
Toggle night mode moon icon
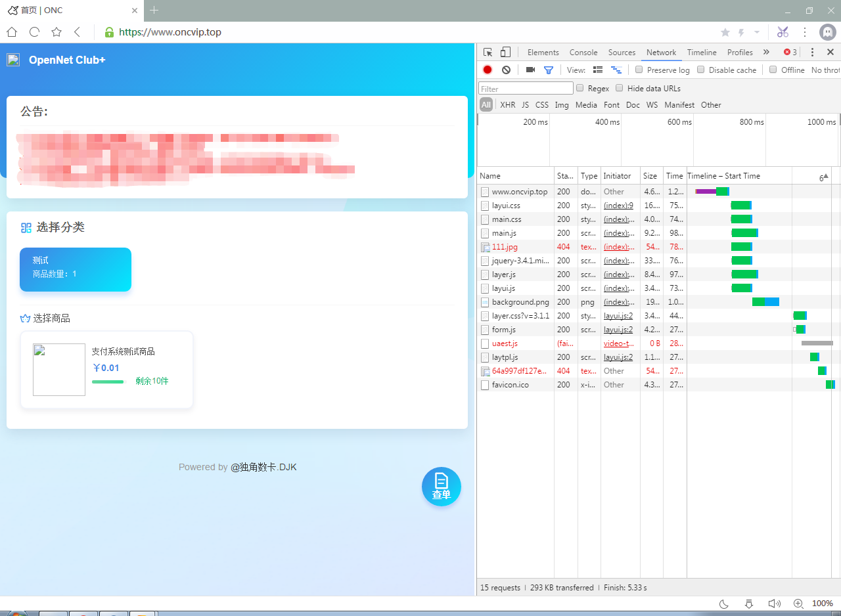[x=724, y=604]
